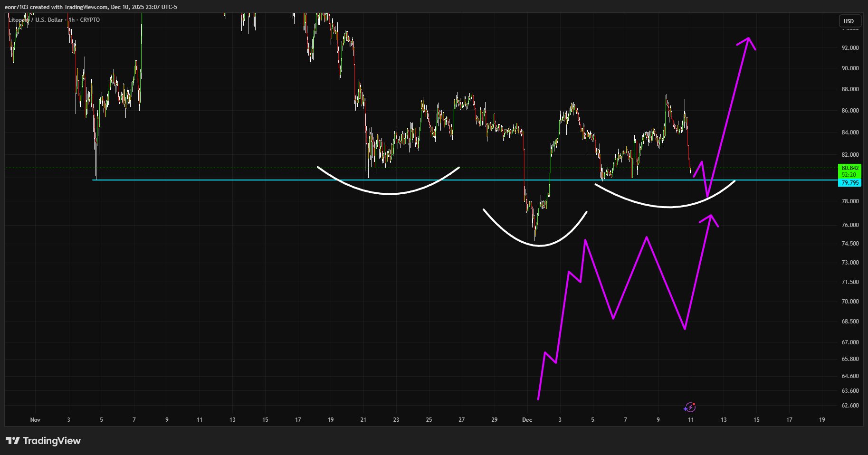The image size is (868, 455).
Task: Click the lightning event icon above Dec 11
Action: pos(689,408)
